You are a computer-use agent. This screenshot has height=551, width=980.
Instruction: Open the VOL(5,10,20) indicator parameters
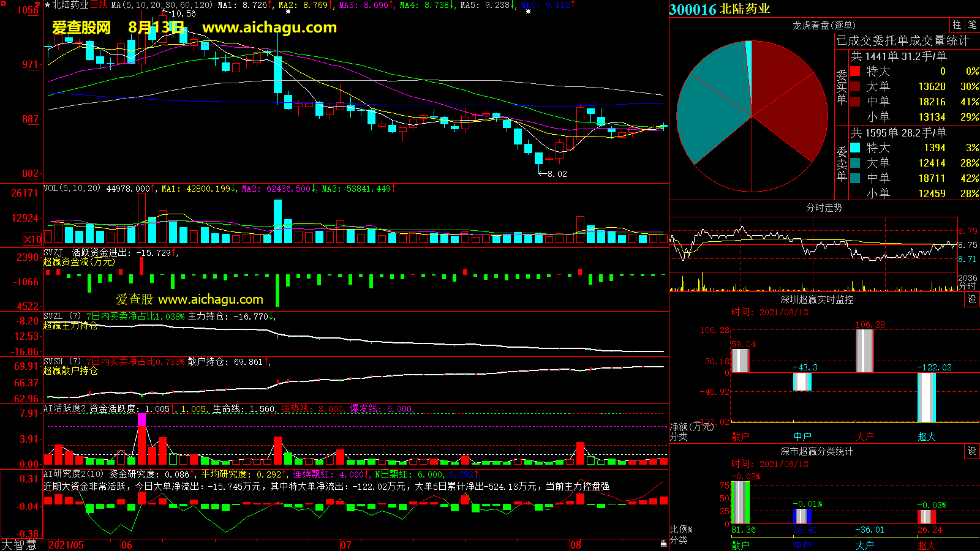point(72,189)
